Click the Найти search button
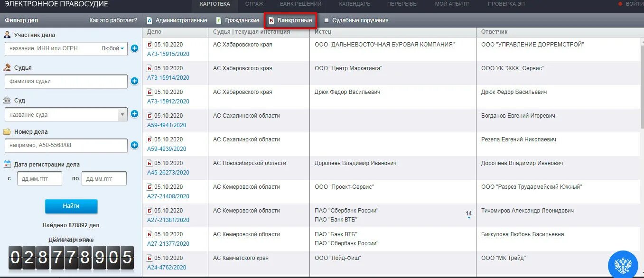644x278 pixels. coord(71,206)
